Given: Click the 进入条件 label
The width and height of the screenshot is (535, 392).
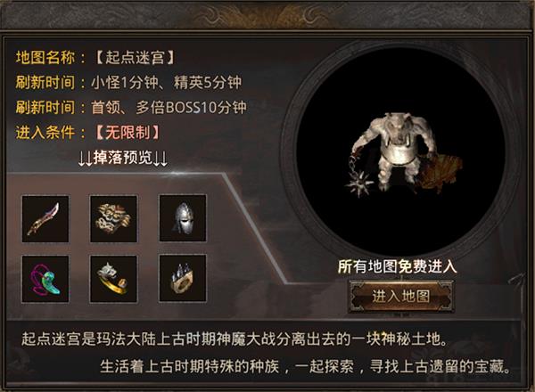Looking at the screenshot, I should coord(45,132).
